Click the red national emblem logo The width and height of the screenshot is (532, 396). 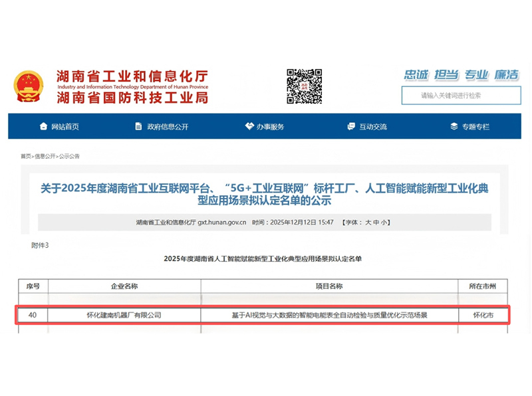30,87
